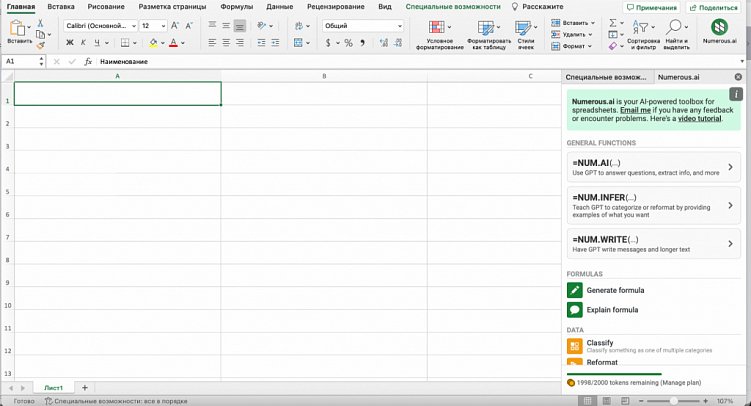Toggle center text alignment
The height and width of the screenshot is (406, 751).
click(x=226, y=43)
